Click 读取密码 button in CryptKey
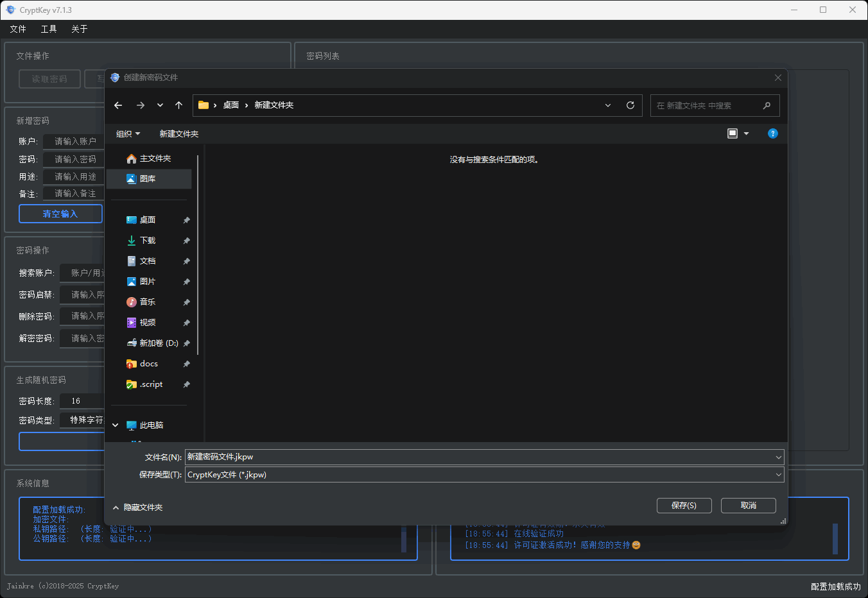 point(50,79)
